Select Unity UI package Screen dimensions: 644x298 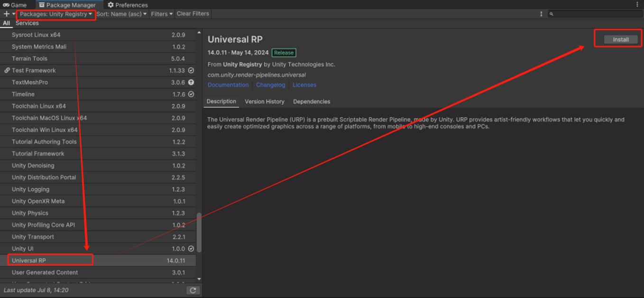pos(98,249)
